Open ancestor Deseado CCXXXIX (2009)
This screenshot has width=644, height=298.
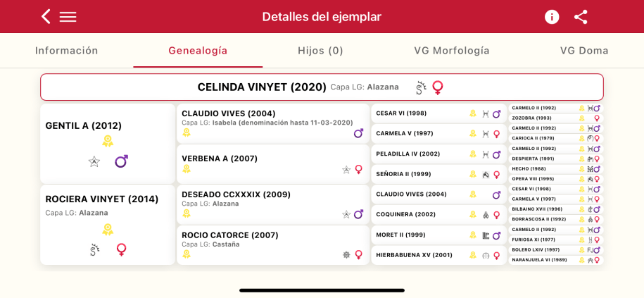(x=236, y=194)
